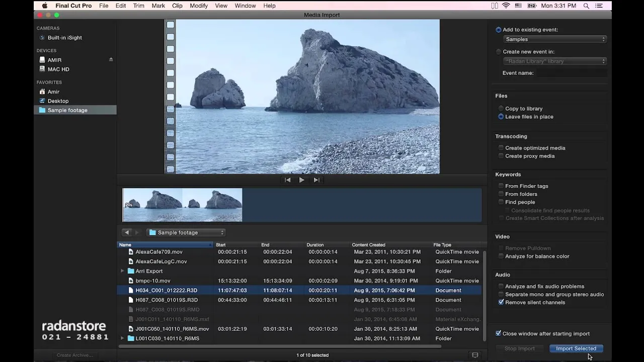The width and height of the screenshot is (644, 362).
Task: Enable Analyze for balance color
Action: pos(501,256)
